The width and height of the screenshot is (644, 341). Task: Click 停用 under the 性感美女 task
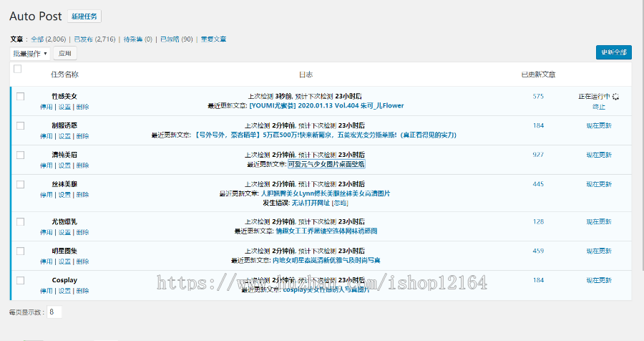pos(46,107)
